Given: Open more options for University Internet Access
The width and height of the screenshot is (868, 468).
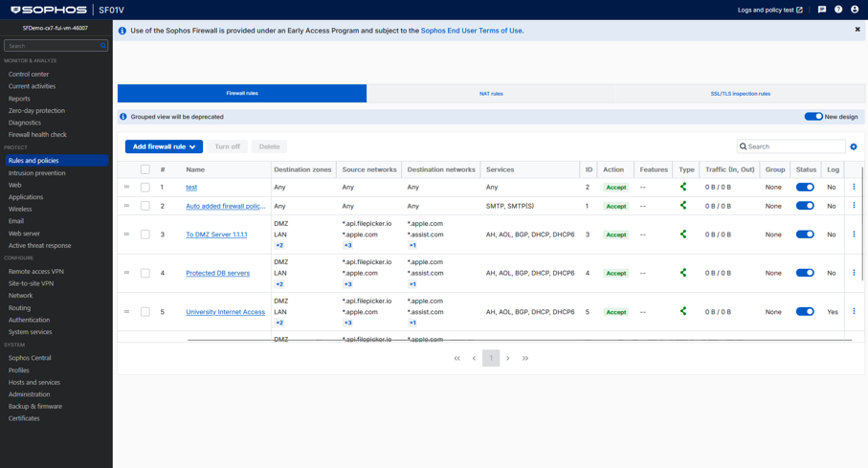Looking at the screenshot, I should coord(854,311).
